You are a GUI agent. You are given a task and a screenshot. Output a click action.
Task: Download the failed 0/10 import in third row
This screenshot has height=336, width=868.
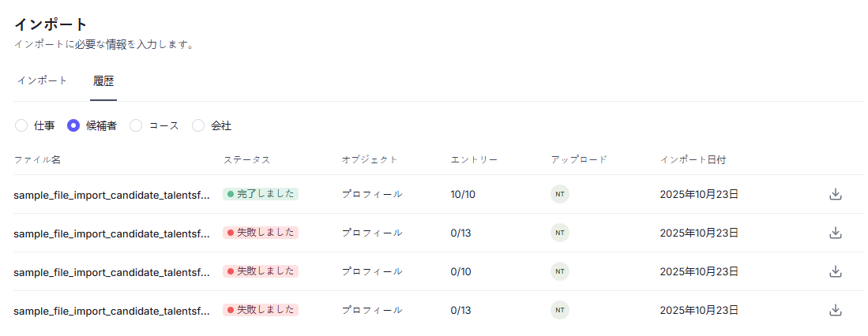pyautogui.click(x=835, y=271)
